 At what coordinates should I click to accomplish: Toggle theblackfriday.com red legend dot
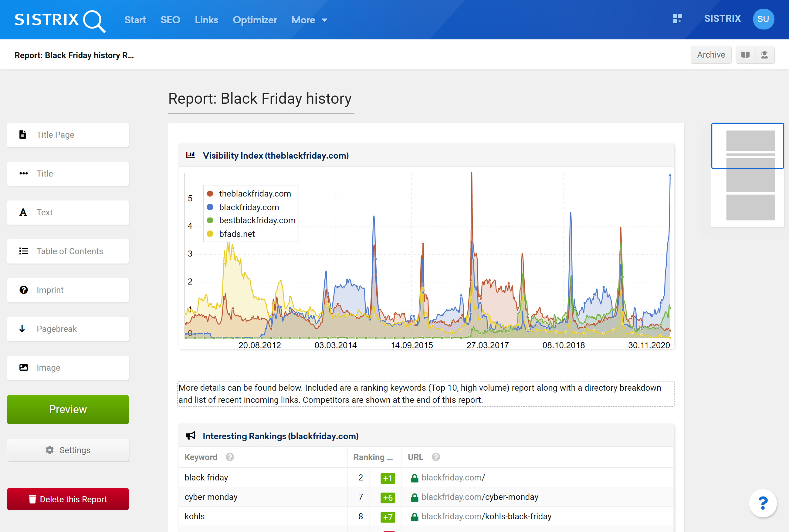click(x=210, y=194)
